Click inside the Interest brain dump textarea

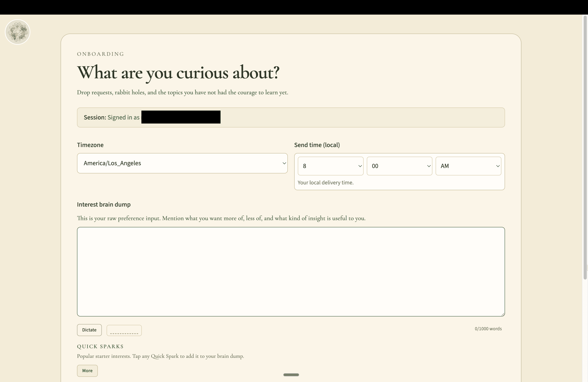pyautogui.click(x=291, y=272)
